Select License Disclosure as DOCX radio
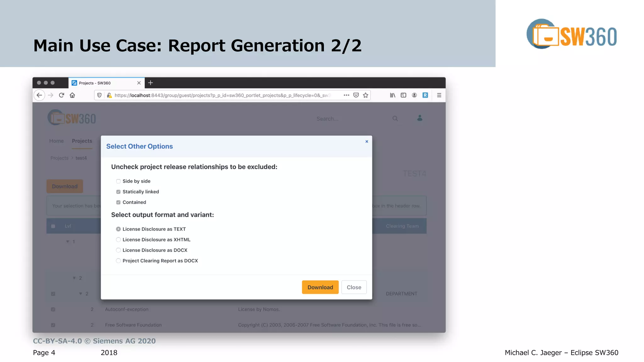Screen dimensions: 644x362 [118, 250]
